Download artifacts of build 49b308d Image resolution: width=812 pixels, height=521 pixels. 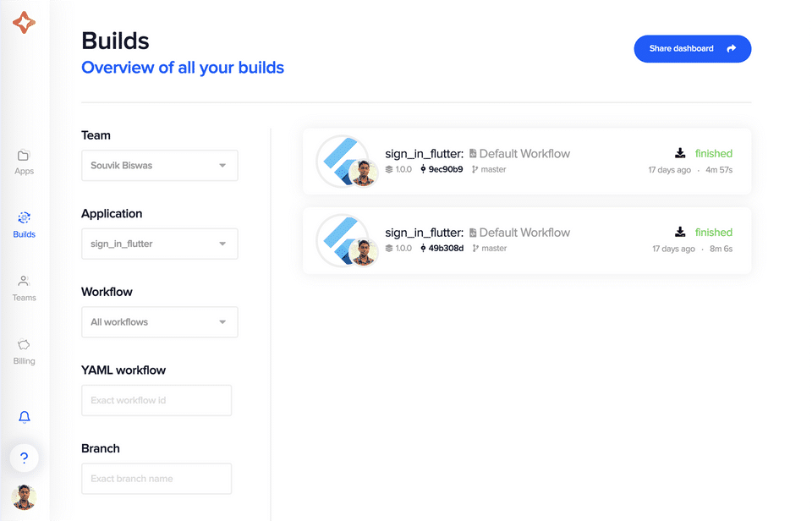680,232
